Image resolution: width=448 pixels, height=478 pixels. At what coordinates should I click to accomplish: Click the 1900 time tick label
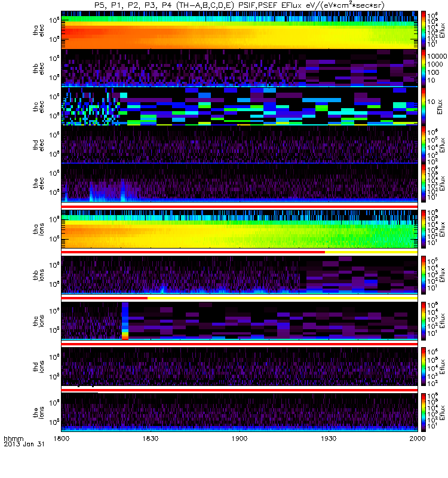click(x=240, y=439)
